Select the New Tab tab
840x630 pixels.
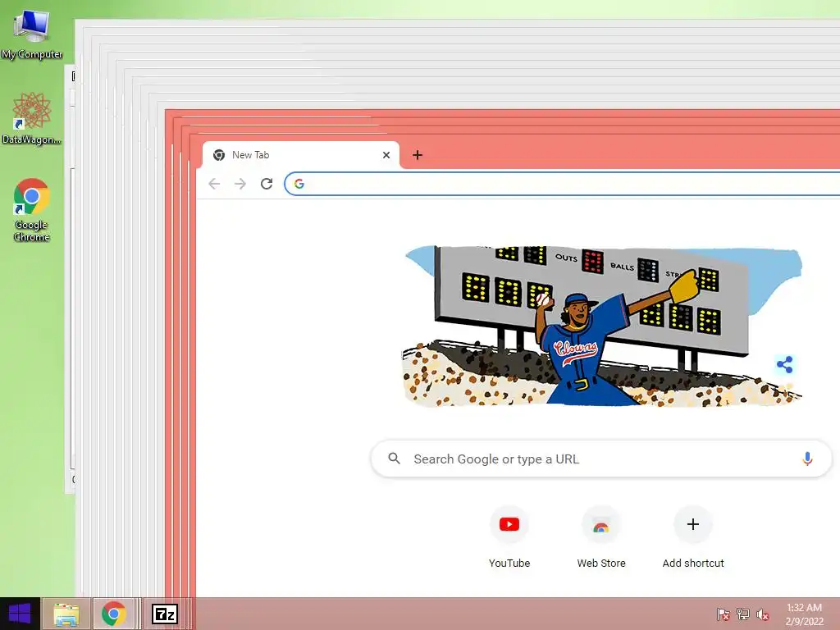pyautogui.click(x=300, y=155)
